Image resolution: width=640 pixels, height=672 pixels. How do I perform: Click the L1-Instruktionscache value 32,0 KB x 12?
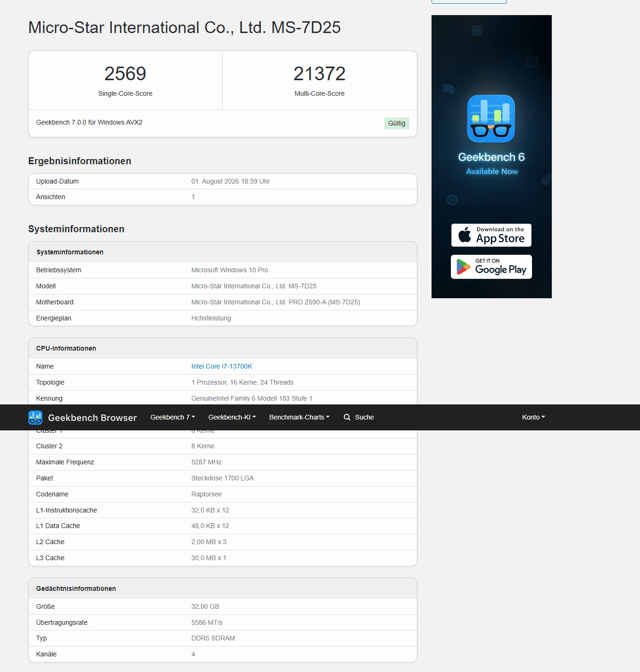210,510
